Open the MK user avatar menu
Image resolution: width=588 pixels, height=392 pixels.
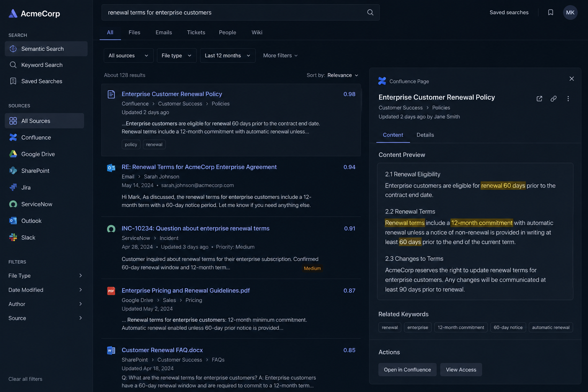pyautogui.click(x=570, y=12)
